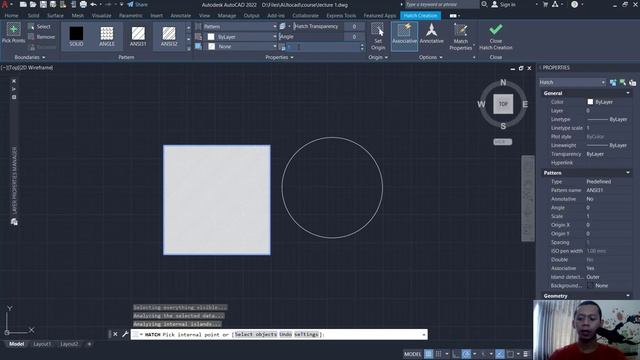640x360 pixels.
Task: Open the Output ribbon tab
Action: 251,16
